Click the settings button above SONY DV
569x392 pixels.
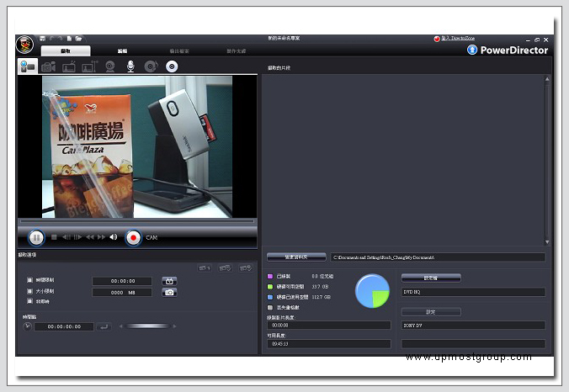(x=430, y=311)
